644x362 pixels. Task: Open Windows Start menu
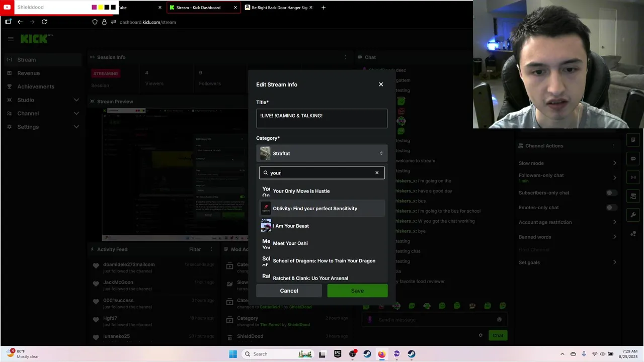[x=233, y=354]
